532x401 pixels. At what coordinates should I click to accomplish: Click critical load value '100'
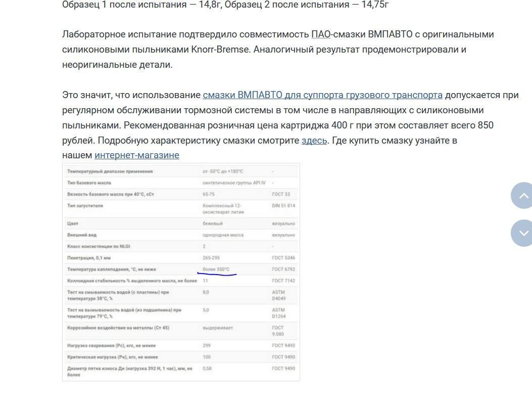207,357
